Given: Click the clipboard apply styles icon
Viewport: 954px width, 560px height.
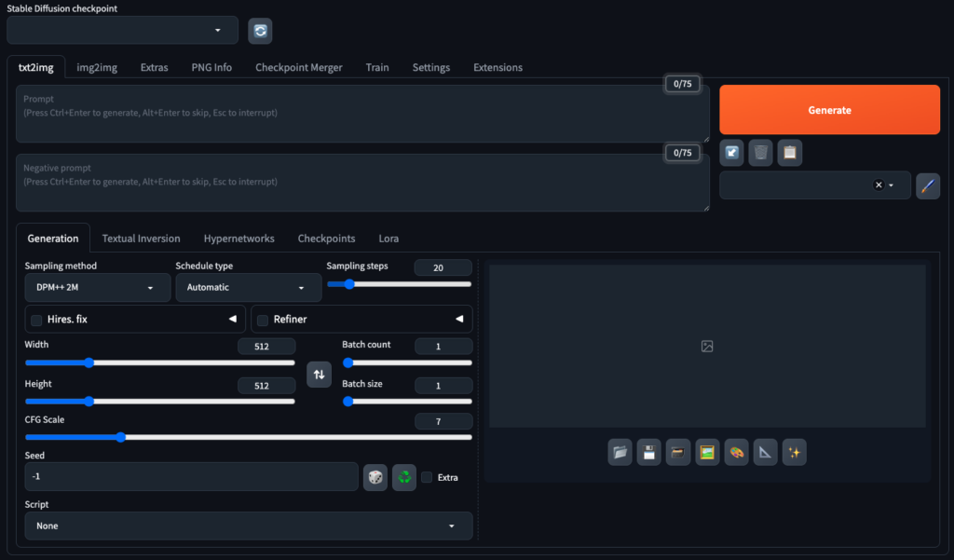Looking at the screenshot, I should pos(790,152).
